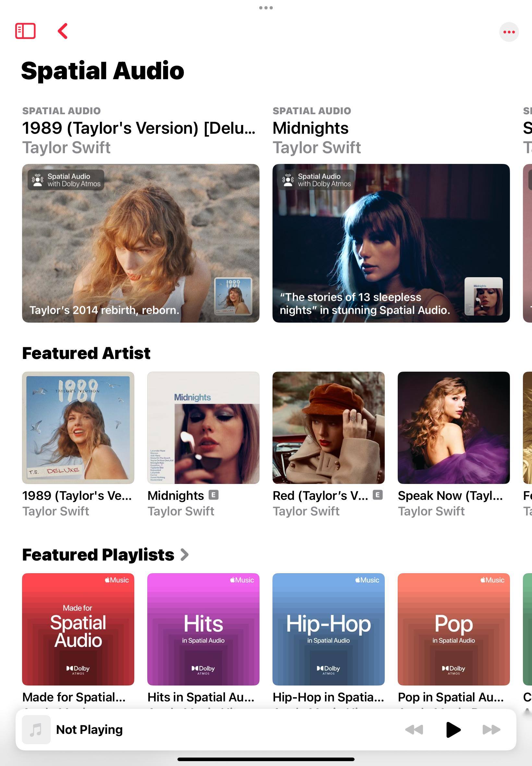Screen dimensions: 532x766
Task: Open Hits in Spatial Audio playlist
Action: coord(203,629)
